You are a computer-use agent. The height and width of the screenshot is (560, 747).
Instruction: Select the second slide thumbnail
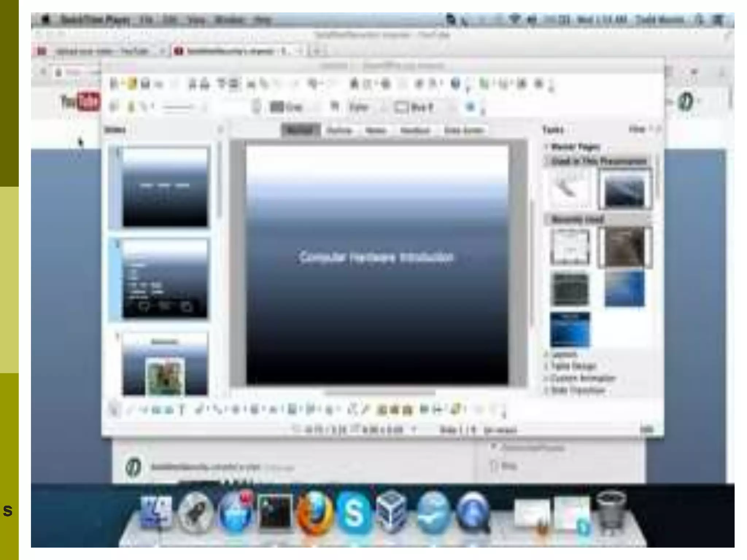[165, 279]
